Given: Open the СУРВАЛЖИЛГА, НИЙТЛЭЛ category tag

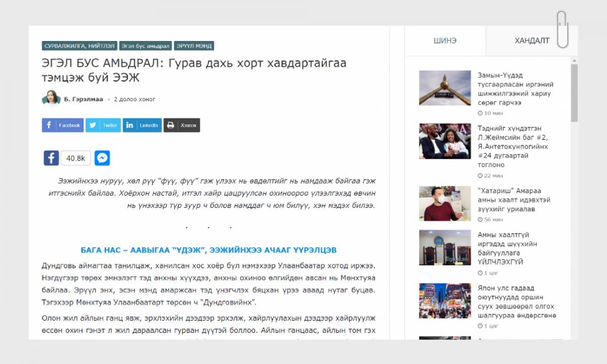Looking at the screenshot, I should [x=79, y=46].
